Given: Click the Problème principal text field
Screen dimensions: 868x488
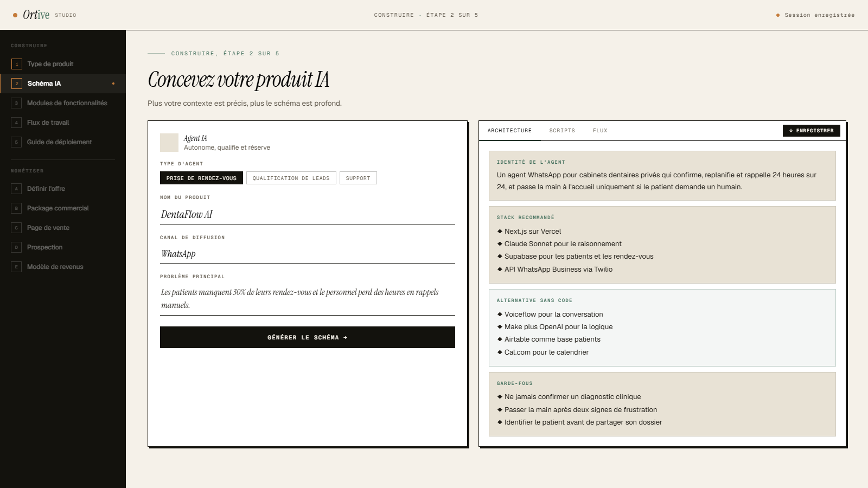Looking at the screenshot, I should coord(308,299).
